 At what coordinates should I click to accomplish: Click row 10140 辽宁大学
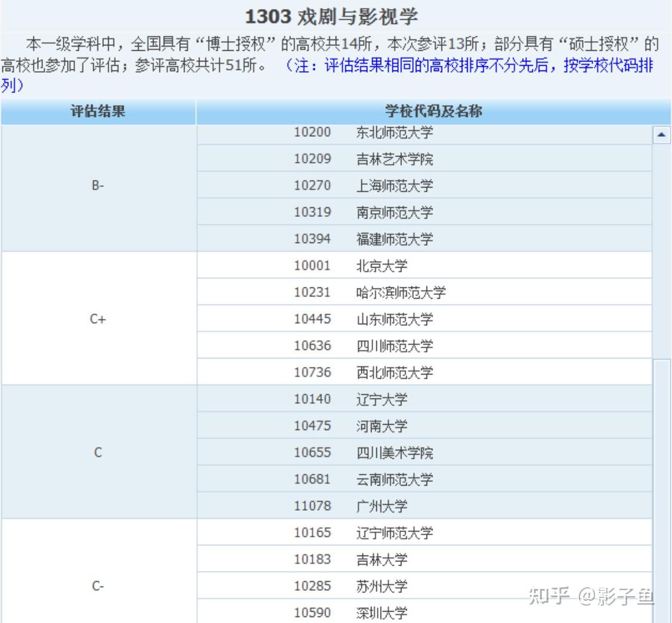click(424, 398)
